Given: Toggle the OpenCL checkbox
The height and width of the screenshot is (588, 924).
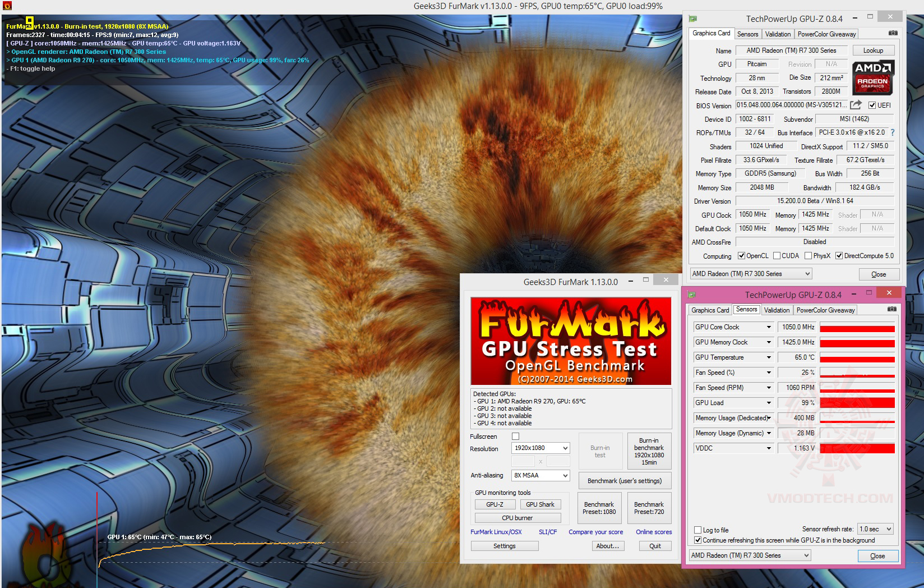Looking at the screenshot, I should click(x=741, y=256).
